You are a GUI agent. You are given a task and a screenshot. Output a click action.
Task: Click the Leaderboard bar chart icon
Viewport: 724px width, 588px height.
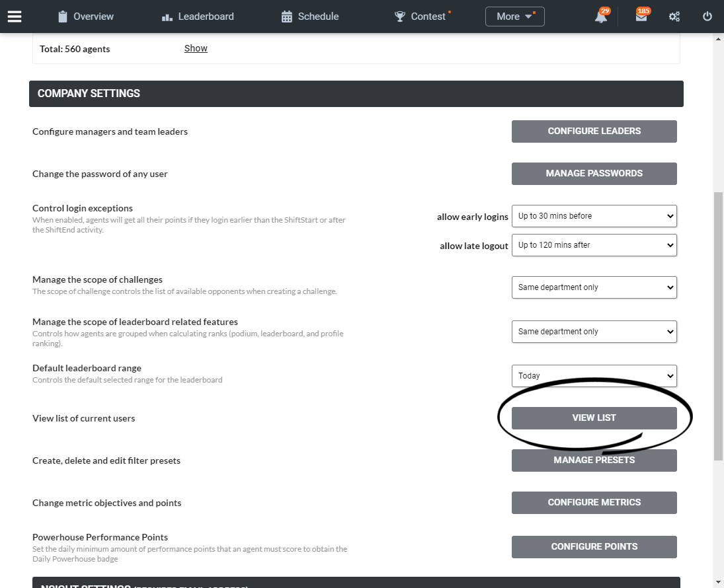(x=167, y=17)
